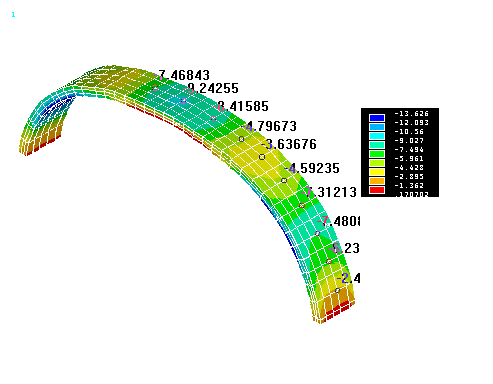The height and width of the screenshot is (384, 493).
Task: Click the yellow-green legend swatch for -5.961
Action: point(377,163)
